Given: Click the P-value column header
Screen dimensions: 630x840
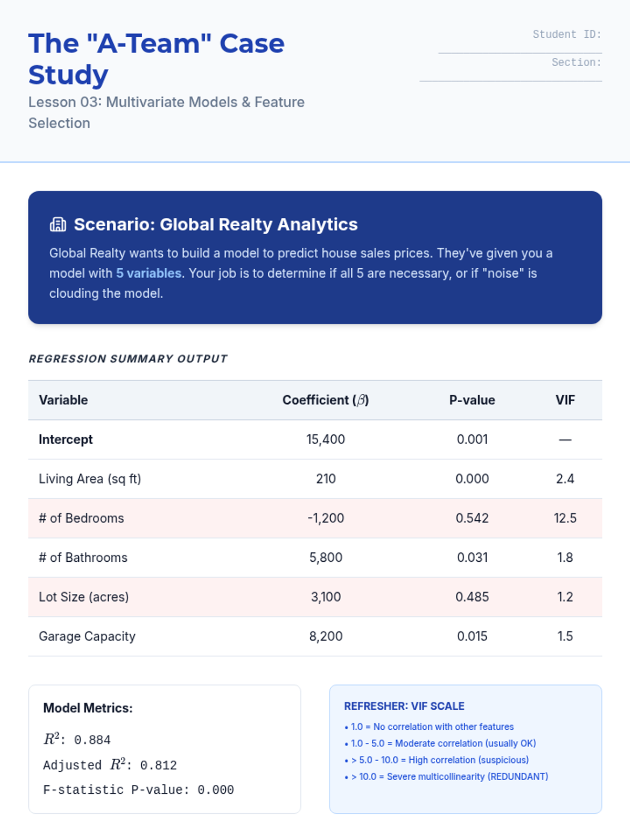Looking at the screenshot, I should (x=472, y=400).
